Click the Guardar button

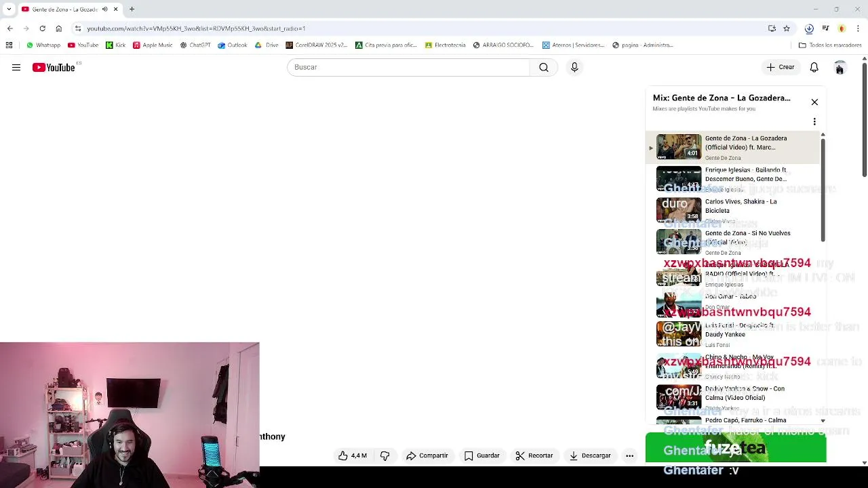[482, 455]
